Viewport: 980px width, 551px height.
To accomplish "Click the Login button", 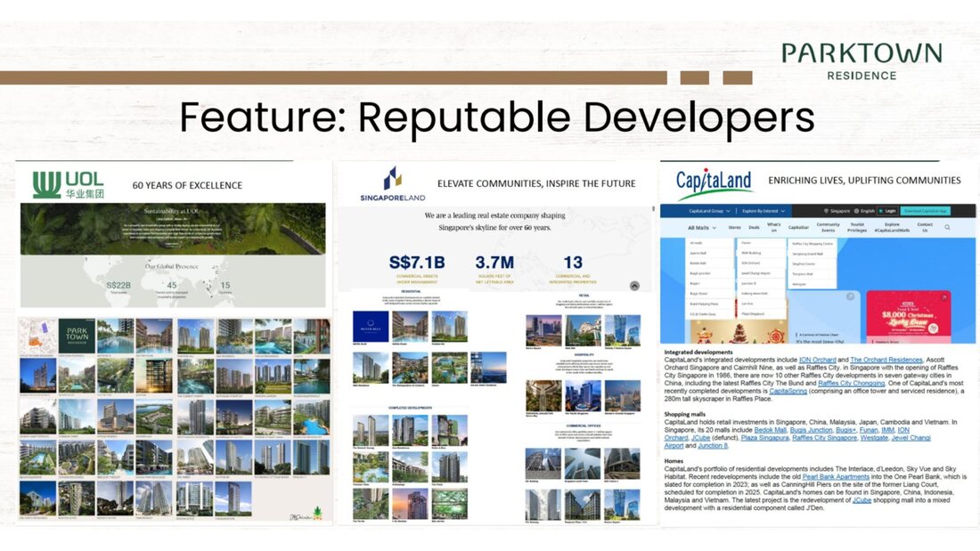I will coord(887,211).
